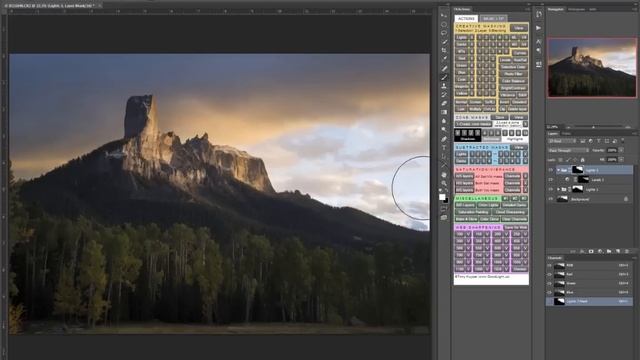Expand the lower Lights 1 group
This screenshot has height=360, width=640.
(x=559, y=189)
